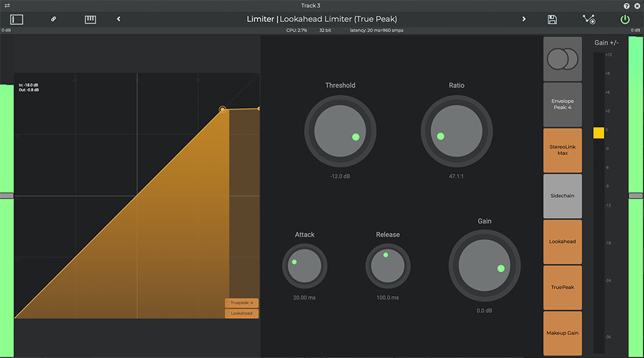
Task: Go to next preset with right arrow
Action: 524,19
